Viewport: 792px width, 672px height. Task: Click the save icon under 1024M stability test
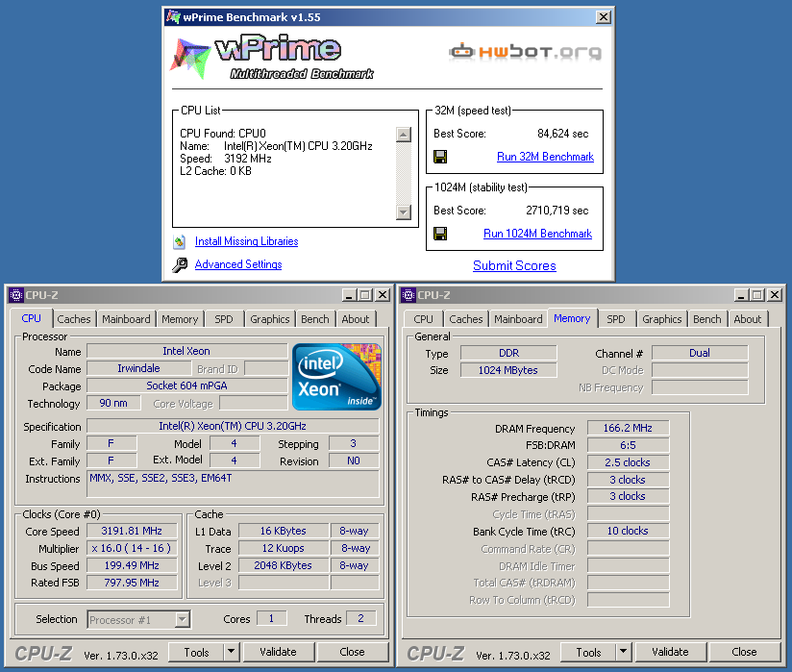click(440, 234)
